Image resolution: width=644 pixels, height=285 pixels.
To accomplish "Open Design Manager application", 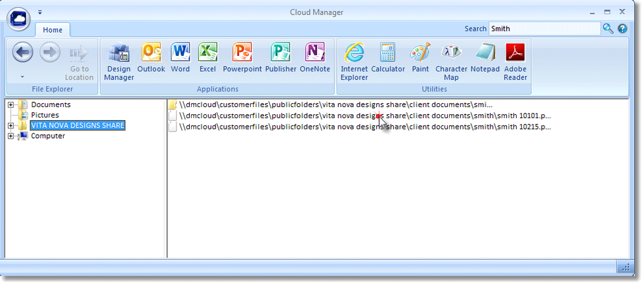I will click(x=119, y=61).
